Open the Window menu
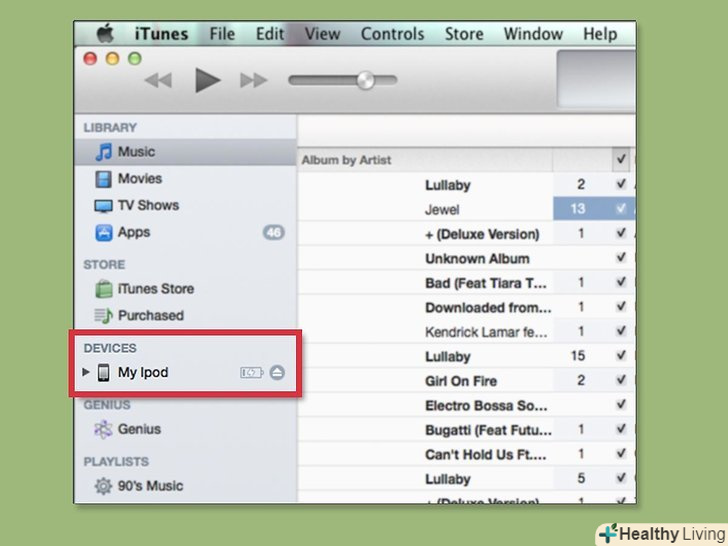Viewport: 728px width, 546px height. (533, 34)
